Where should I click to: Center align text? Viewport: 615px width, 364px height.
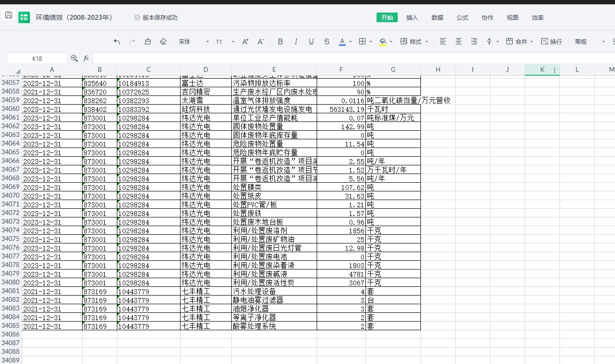tap(459, 42)
